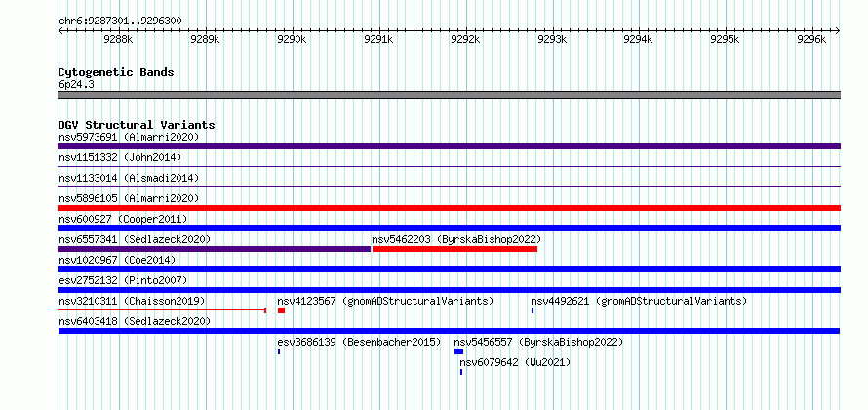Click the 9290k ruler position
The height and width of the screenshot is (410, 868).
point(292,39)
